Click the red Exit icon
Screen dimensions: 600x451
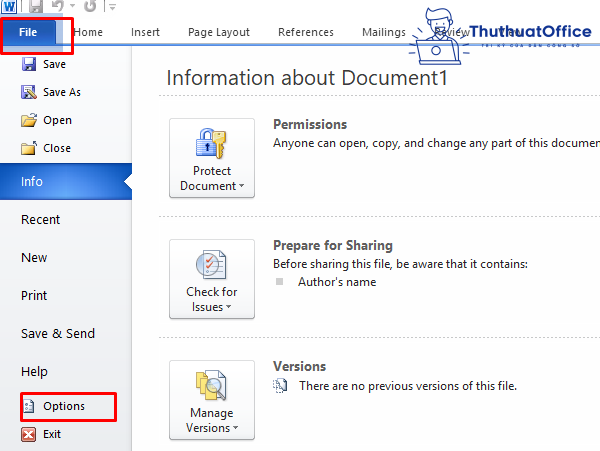[x=29, y=434]
